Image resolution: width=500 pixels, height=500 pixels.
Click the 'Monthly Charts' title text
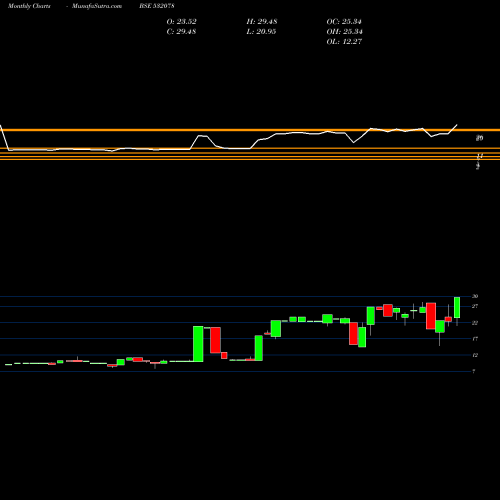pyautogui.click(x=29, y=6)
